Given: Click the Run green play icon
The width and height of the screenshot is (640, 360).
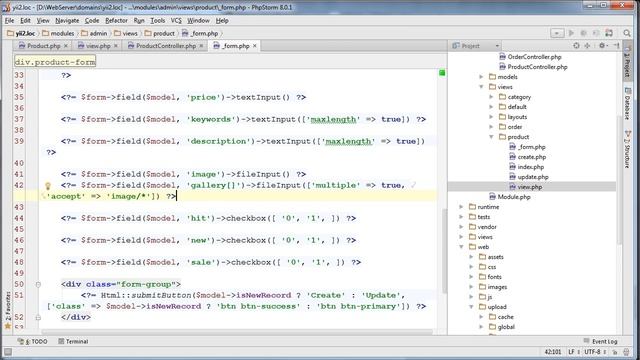Looking at the screenshot, I should pos(571,33).
